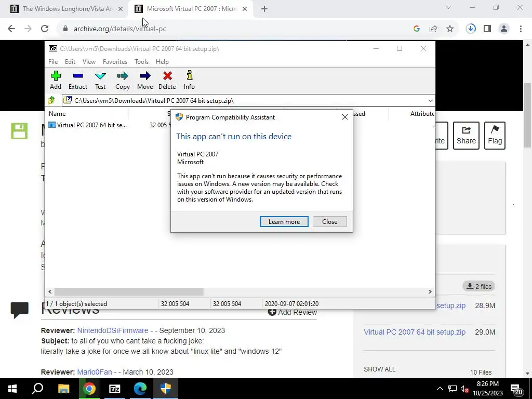This screenshot has height=399, width=532.
Task: Click the Share button on archive.org
Action: (466, 136)
